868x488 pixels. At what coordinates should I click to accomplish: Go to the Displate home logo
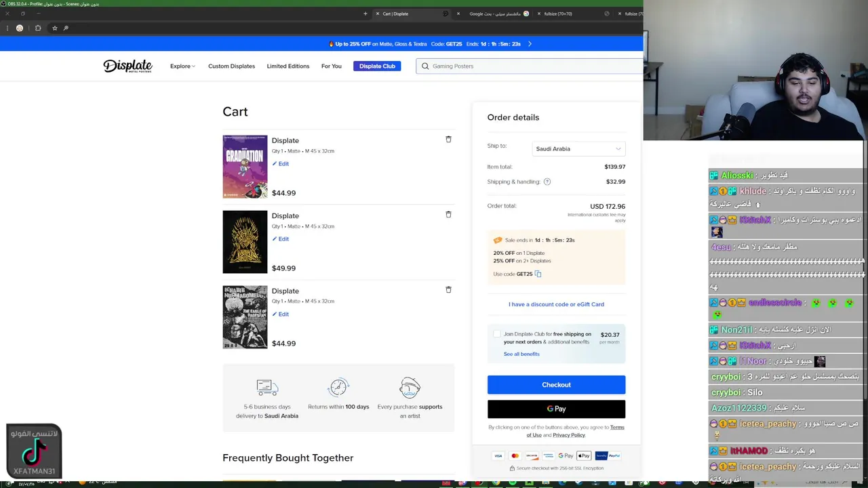[x=127, y=66]
